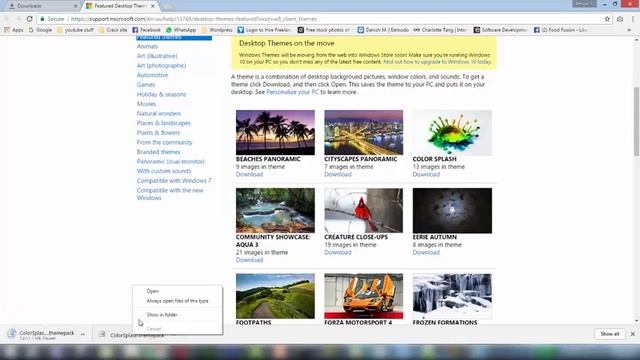Click the first ColorSplash themepack download item

click(x=42, y=334)
